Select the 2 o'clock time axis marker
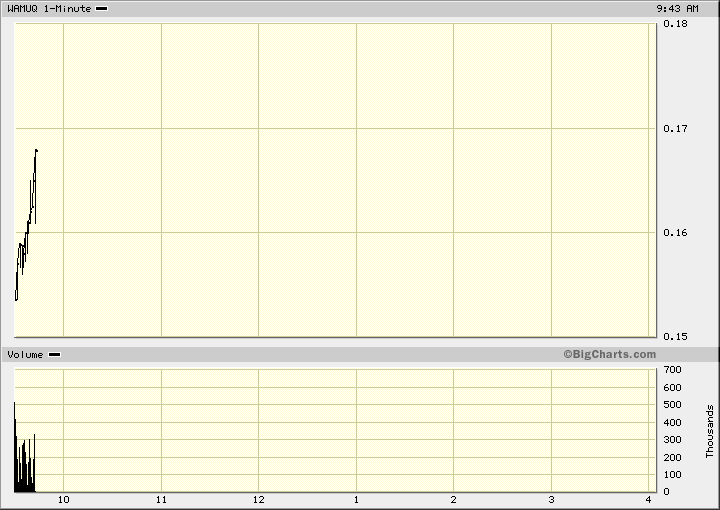720x510 pixels. coord(454,499)
